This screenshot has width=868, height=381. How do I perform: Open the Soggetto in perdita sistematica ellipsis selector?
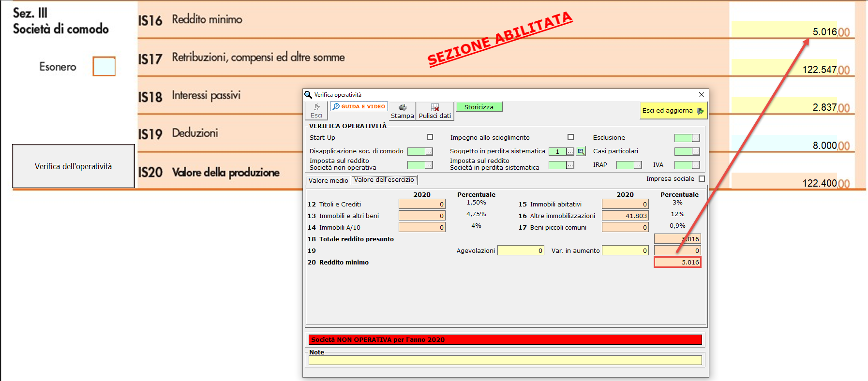(x=570, y=152)
